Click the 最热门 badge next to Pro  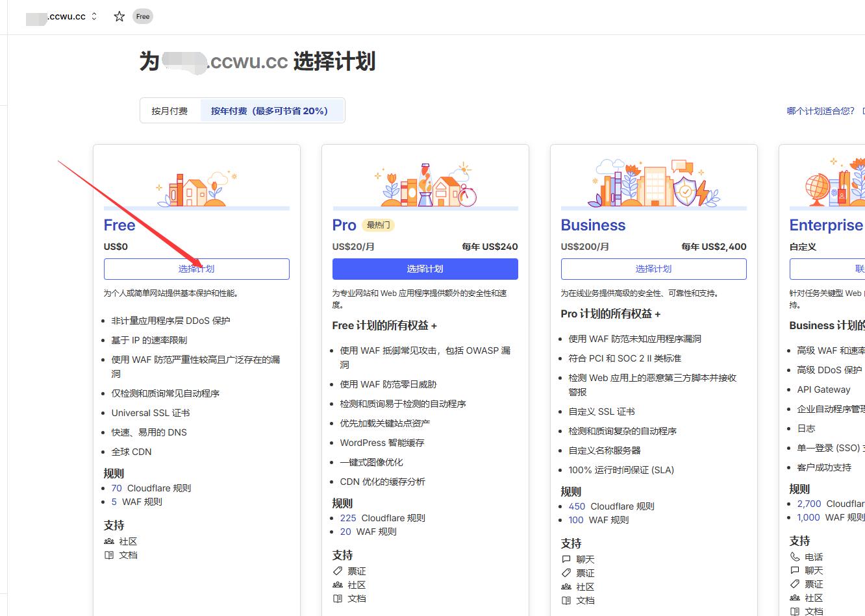(x=379, y=225)
